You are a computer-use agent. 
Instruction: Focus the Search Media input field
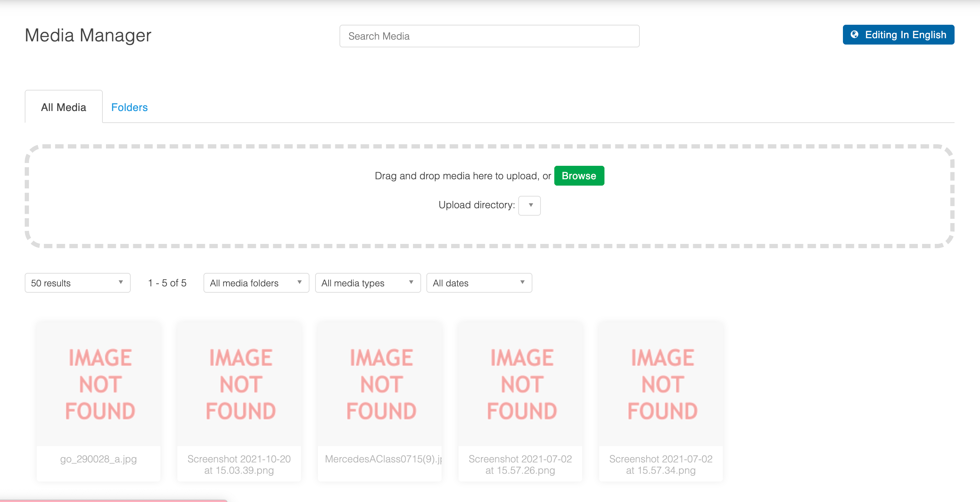pos(489,36)
